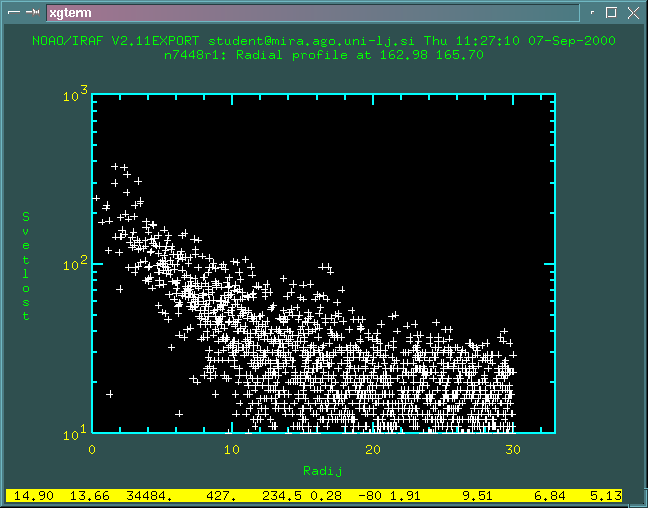This screenshot has height=508, width=648.
Task: Click status bar value 0.28
Action: pos(326,495)
